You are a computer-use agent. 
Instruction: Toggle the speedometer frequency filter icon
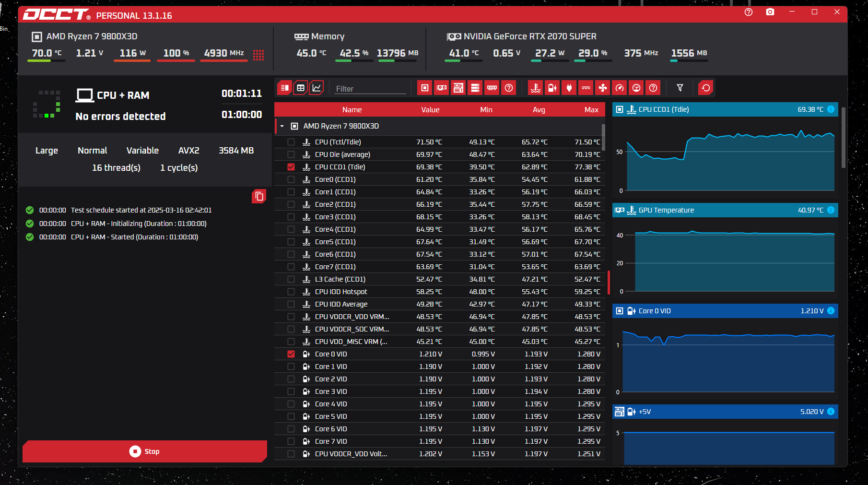[620, 88]
